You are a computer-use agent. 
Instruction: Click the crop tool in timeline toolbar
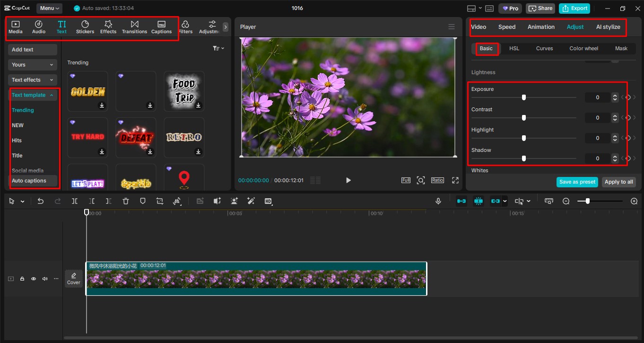pyautogui.click(x=160, y=201)
